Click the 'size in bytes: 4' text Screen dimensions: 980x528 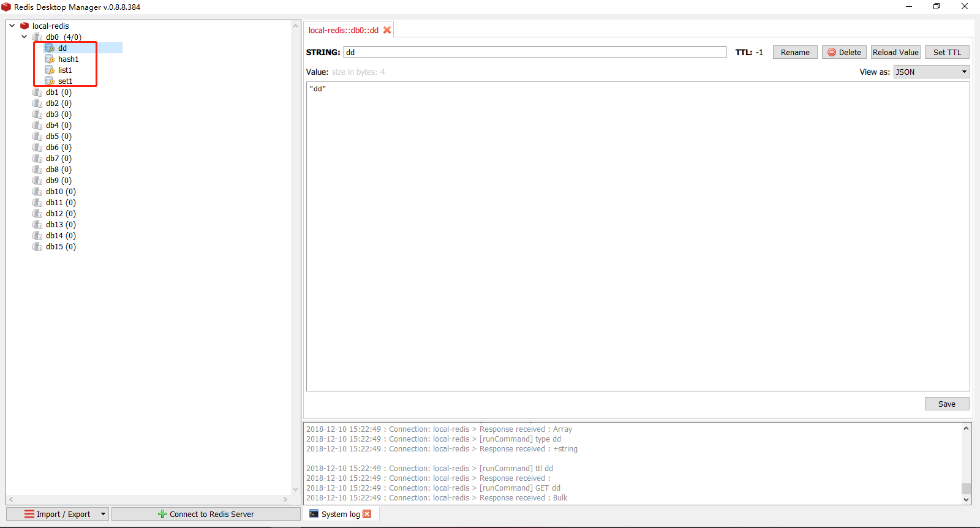pyautogui.click(x=358, y=72)
